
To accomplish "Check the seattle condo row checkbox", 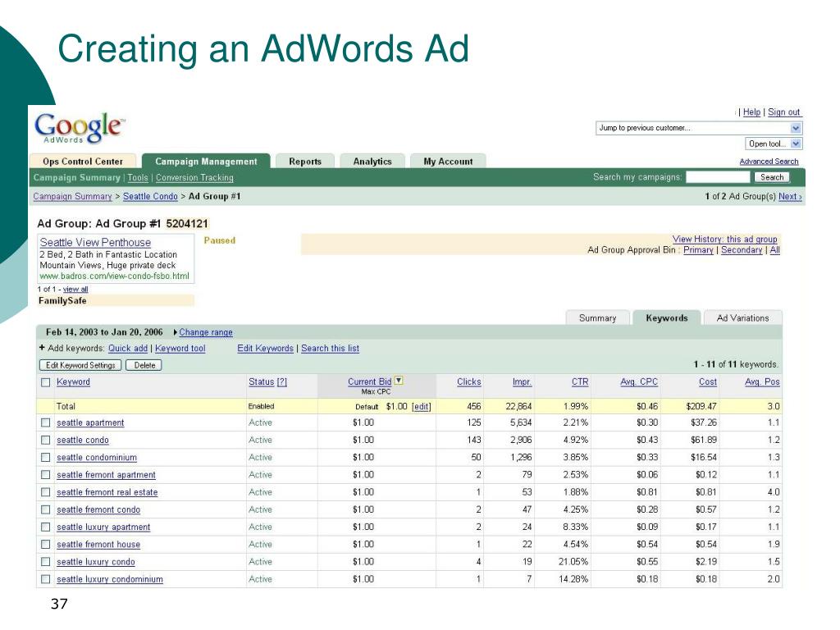I will (46, 441).
